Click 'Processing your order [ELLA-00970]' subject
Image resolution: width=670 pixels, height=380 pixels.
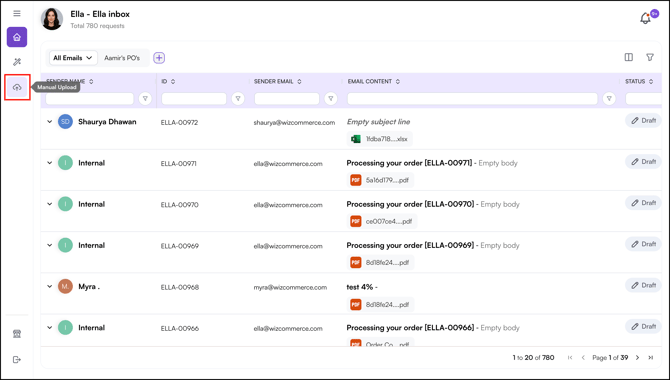pos(410,204)
